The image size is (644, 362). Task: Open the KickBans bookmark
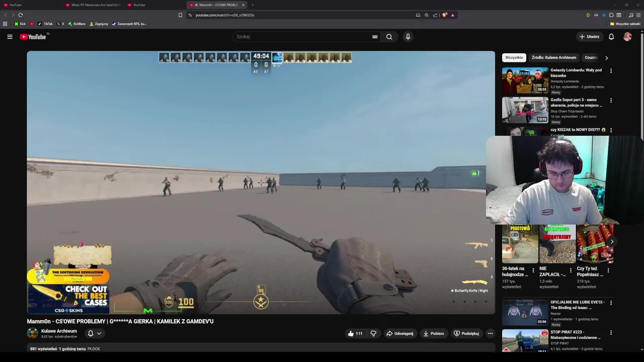[x=76, y=24]
